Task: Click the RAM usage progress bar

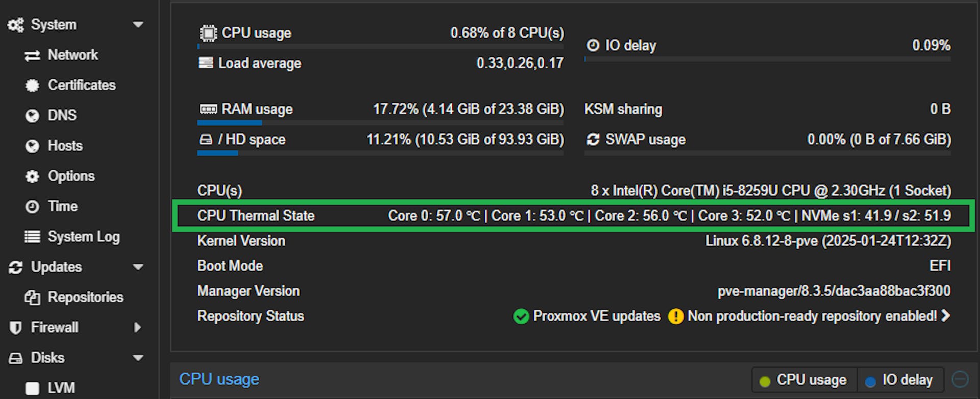Action: [x=380, y=123]
